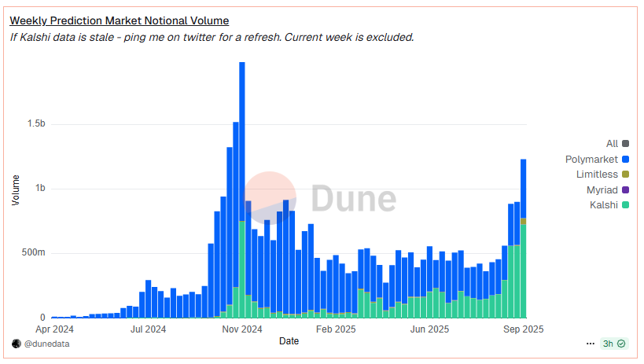This screenshot has width=644, height=364.
Task: Click the 1.5b y-axis tick label
Action: [36, 123]
